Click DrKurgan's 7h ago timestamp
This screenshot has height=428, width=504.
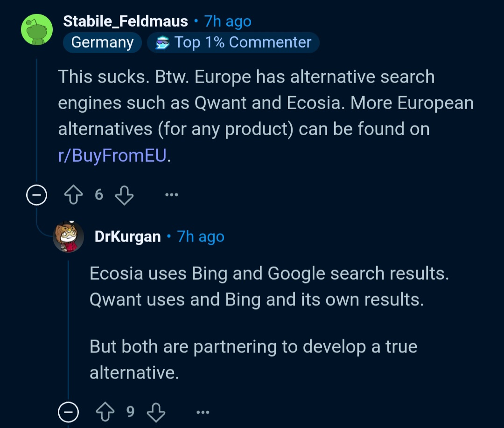coord(201,237)
